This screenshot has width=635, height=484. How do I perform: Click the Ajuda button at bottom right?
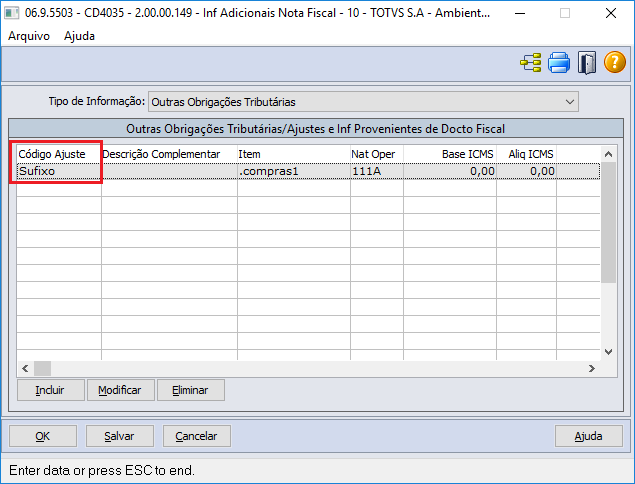pos(588,436)
